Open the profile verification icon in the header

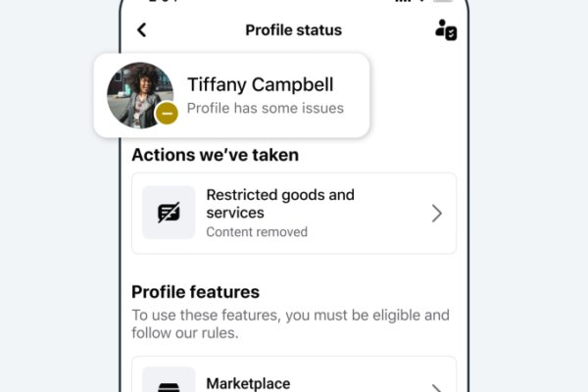pos(446,29)
